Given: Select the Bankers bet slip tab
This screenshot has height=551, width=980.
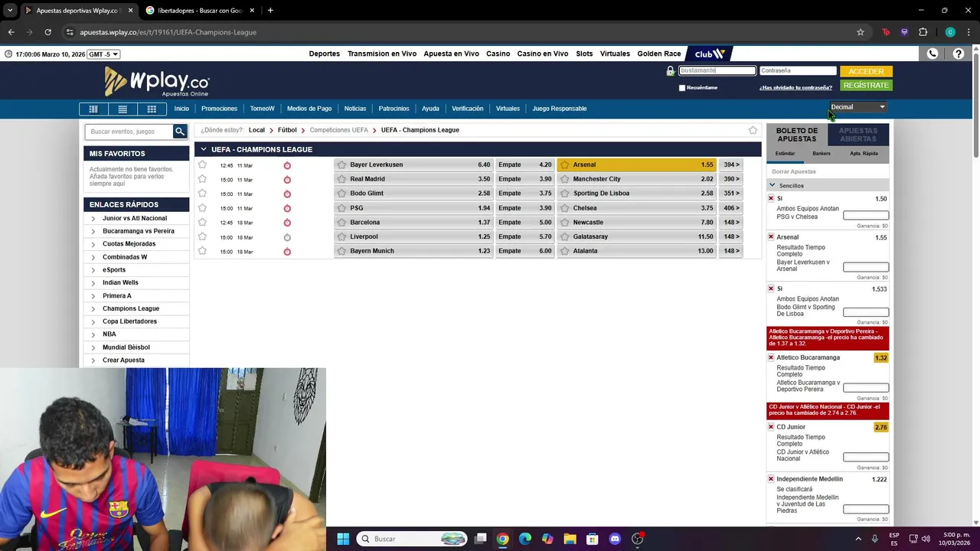Looking at the screenshot, I should [822, 154].
